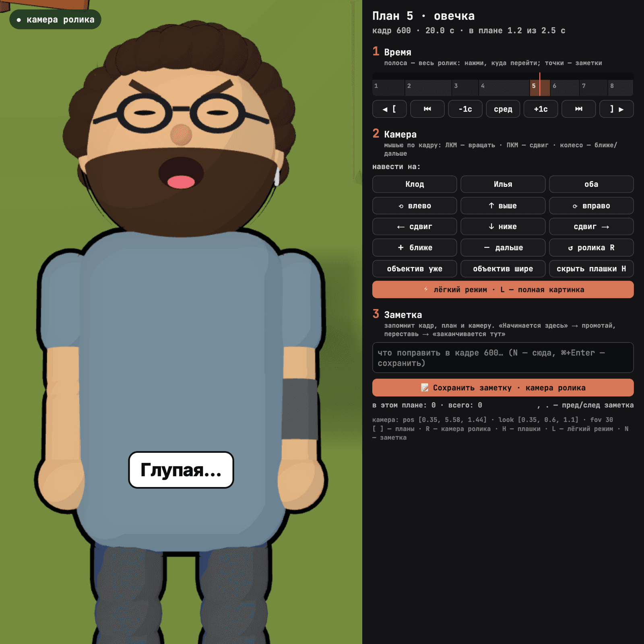The image size is (644, 644).
Task: Aim the camera at Илья
Action: point(503,184)
